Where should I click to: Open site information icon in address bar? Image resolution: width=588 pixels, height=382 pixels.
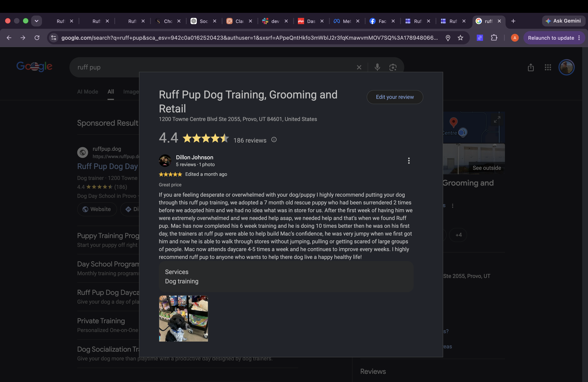54,38
